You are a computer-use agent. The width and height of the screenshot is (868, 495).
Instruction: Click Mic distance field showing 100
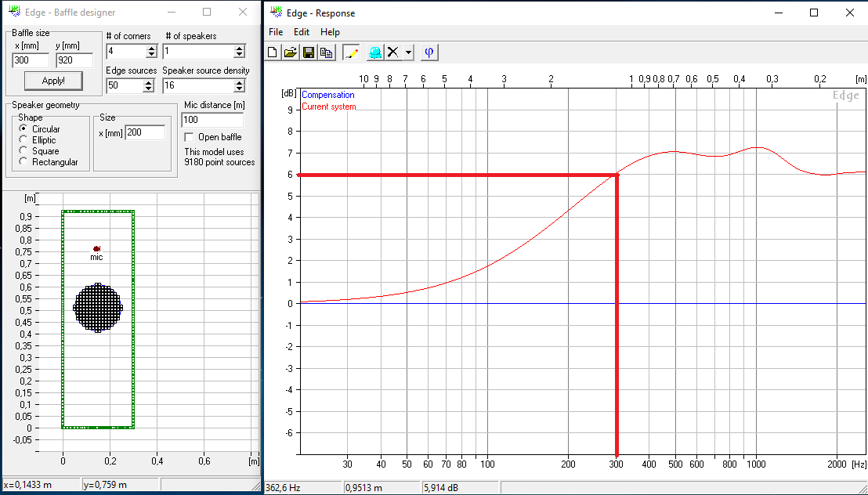point(212,120)
